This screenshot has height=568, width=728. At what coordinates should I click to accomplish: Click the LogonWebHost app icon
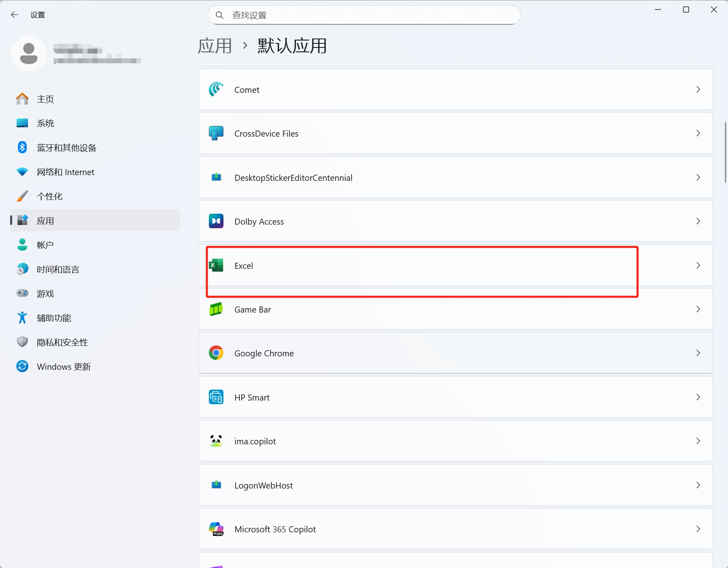(x=216, y=485)
